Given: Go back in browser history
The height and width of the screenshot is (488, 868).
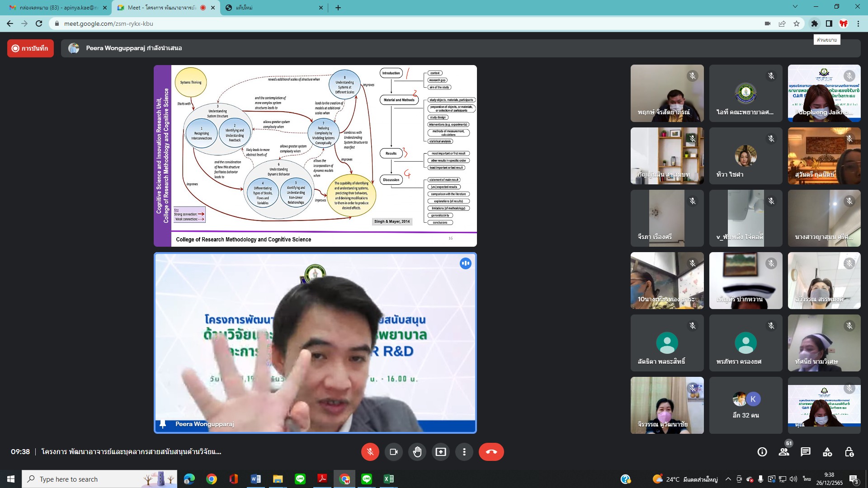Looking at the screenshot, I should point(10,23).
